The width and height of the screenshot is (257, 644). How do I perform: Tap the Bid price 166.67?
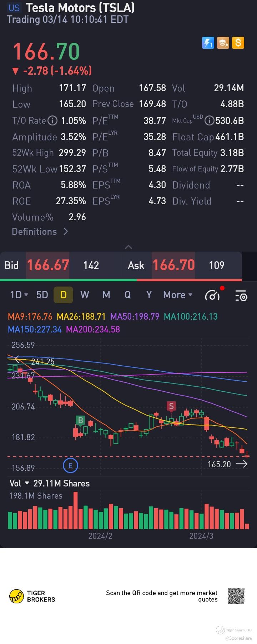click(48, 265)
